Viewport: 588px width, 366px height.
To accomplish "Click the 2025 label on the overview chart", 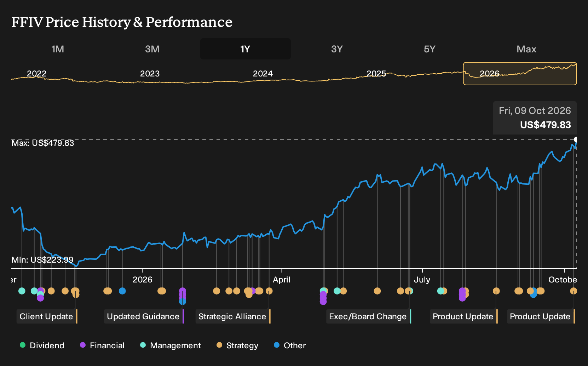I will (x=376, y=74).
